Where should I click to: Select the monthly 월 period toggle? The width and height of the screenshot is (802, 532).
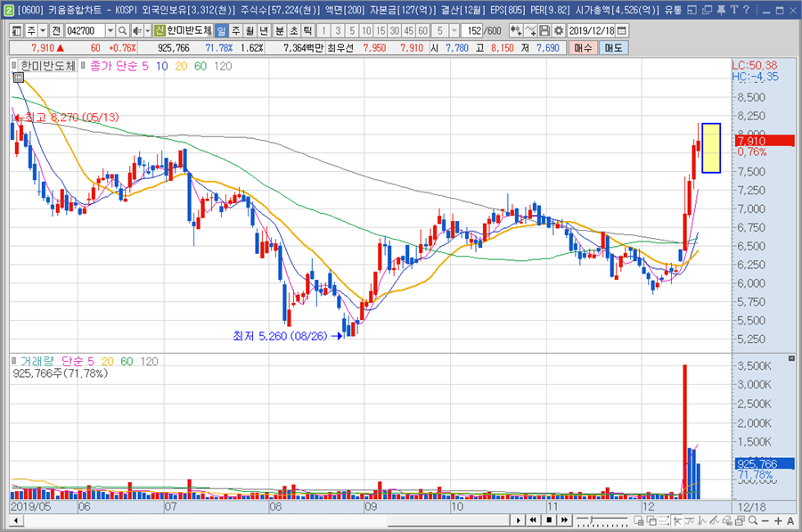pos(250,30)
